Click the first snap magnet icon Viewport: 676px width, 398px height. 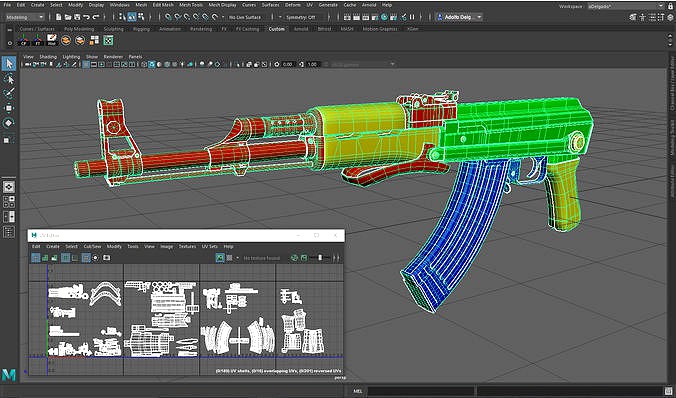click(x=168, y=17)
